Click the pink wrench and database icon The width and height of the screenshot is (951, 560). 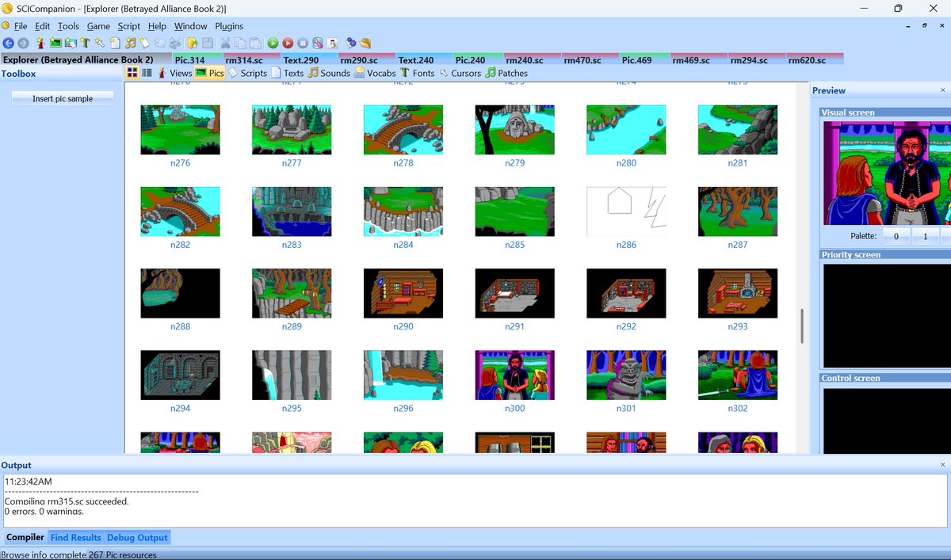[317, 43]
